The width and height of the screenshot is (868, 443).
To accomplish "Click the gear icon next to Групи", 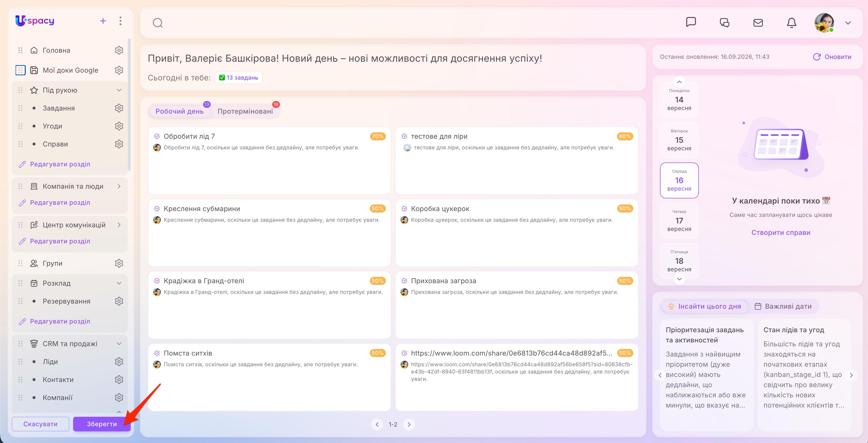I will pyautogui.click(x=119, y=263).
